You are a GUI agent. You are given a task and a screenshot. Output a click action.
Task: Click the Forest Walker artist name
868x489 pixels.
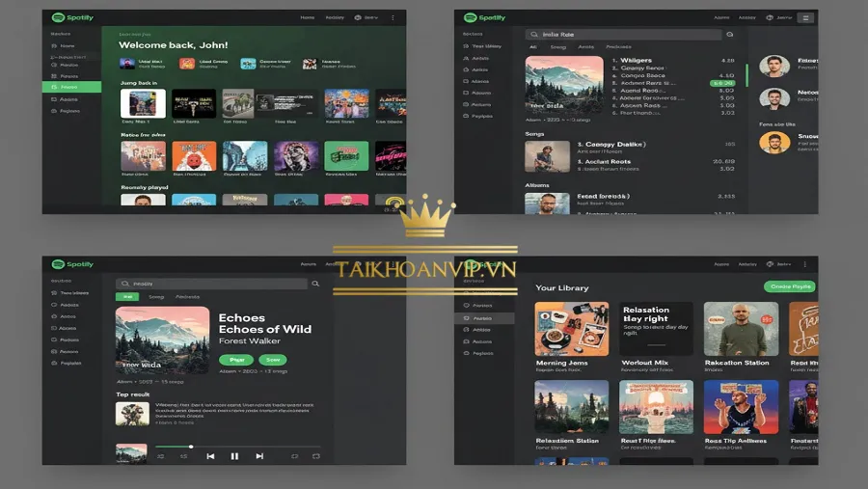point(249,341)
